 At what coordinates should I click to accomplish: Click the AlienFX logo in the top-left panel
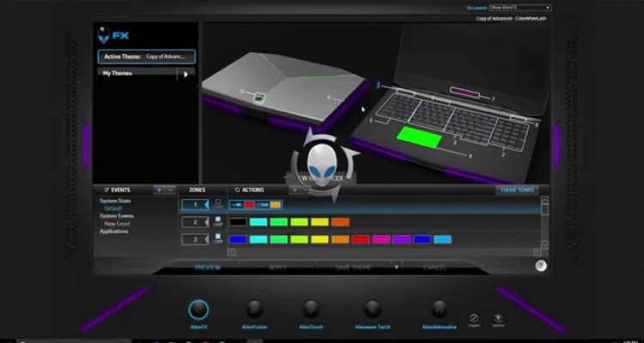coord(113,35)
